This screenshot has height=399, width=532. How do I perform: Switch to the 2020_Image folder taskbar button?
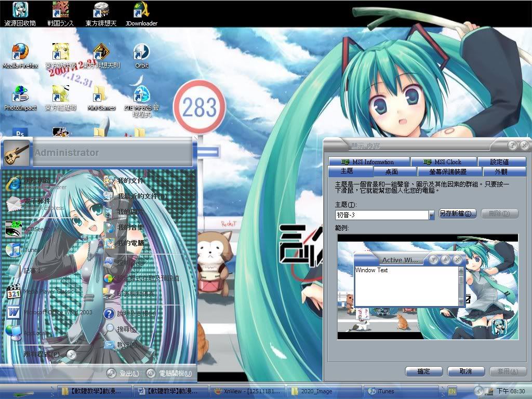pos(324,391)
